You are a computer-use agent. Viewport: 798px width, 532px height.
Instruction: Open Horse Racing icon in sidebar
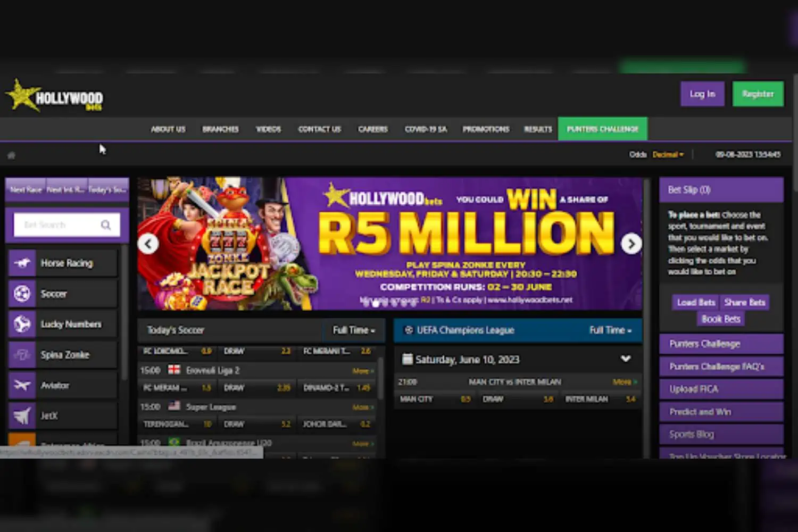pyautogui.click(x=22, y=263)
